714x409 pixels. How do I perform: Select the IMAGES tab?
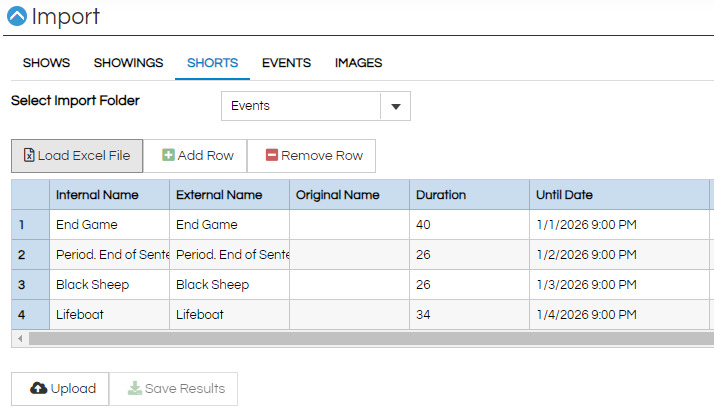pos(358,63)
